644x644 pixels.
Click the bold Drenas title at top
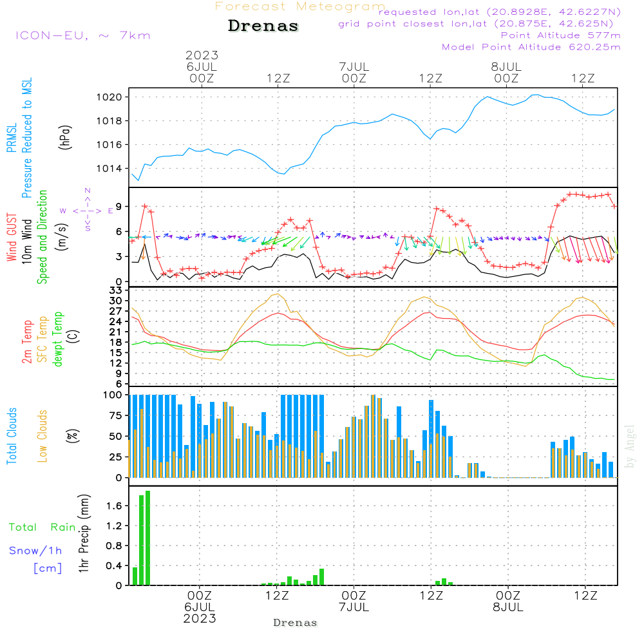click(263, 26)
